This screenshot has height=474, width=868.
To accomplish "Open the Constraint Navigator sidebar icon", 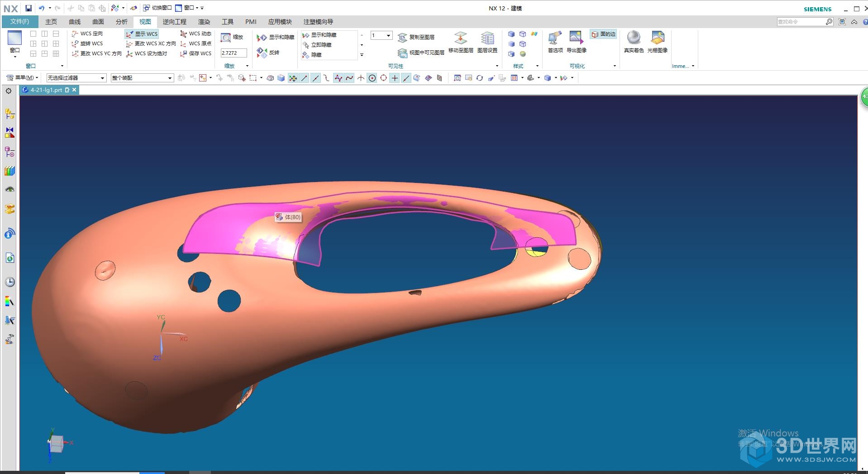I will (x=10, y=133).
